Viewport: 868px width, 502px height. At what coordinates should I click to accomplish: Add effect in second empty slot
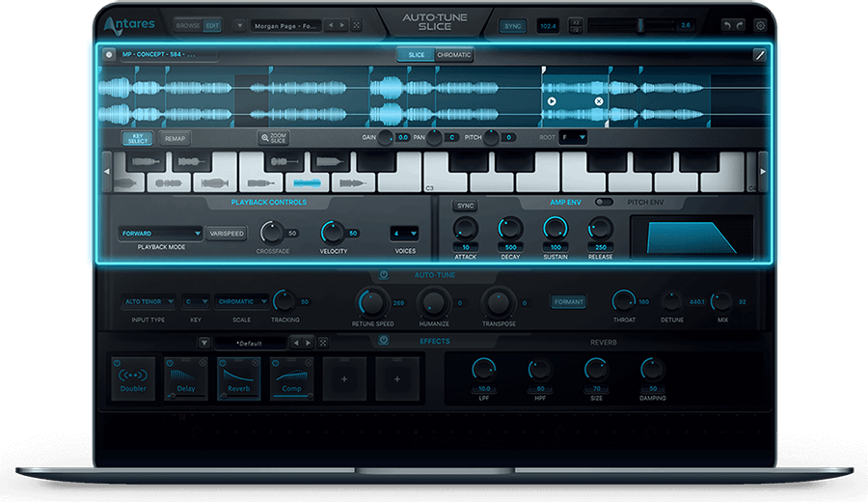tap(397, 379)
